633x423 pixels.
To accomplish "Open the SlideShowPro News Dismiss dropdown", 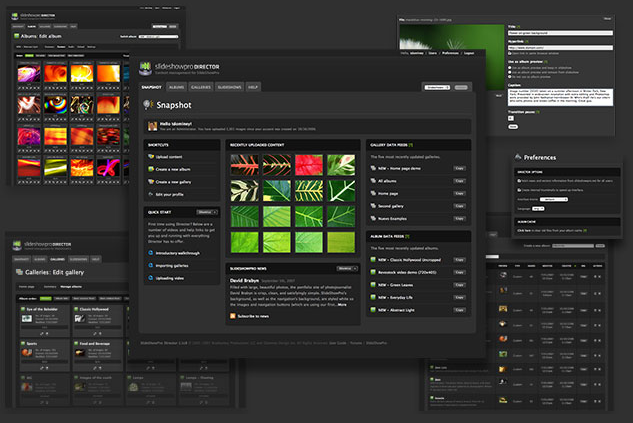I will pyautogui.click(x=347, y=268).
